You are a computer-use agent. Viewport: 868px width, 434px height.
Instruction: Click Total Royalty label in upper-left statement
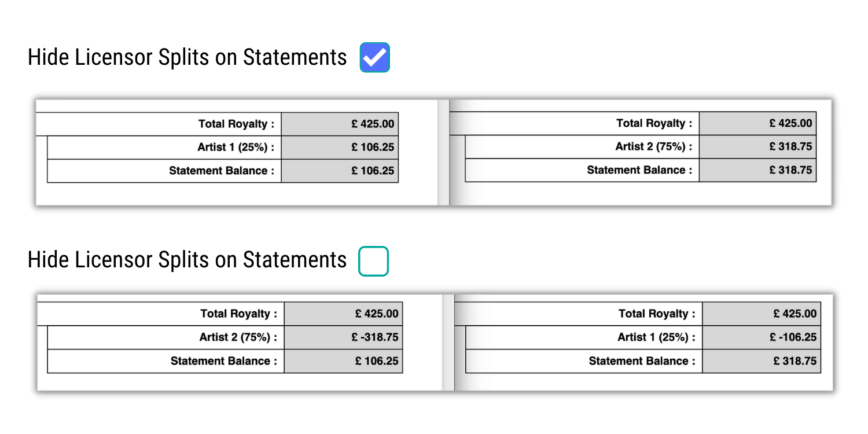coord(237,124)
